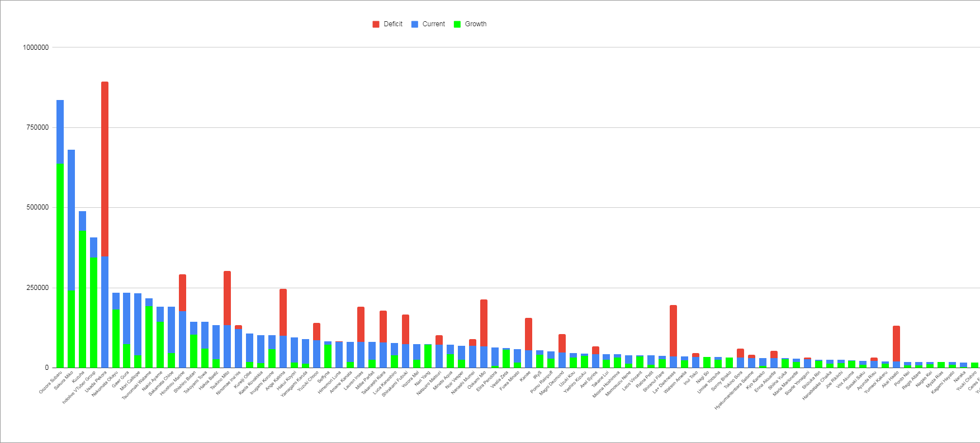Click the red Deficit segment of Ange Katrina's bar
Screen dimensions: 980x443
pyautogui.click(x=283, y=312)
